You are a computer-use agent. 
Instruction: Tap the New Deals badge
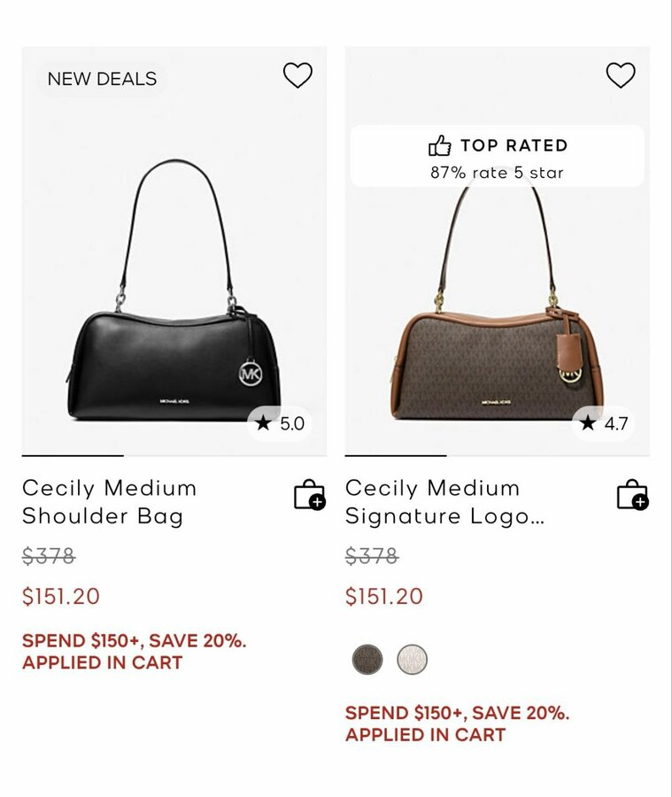(x=102, y=79)
